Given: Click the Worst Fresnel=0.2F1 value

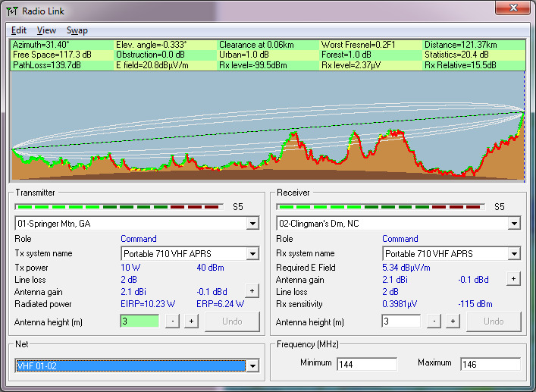Looking at the screenshot, I should pyautogui.click(x=358, y=45).
